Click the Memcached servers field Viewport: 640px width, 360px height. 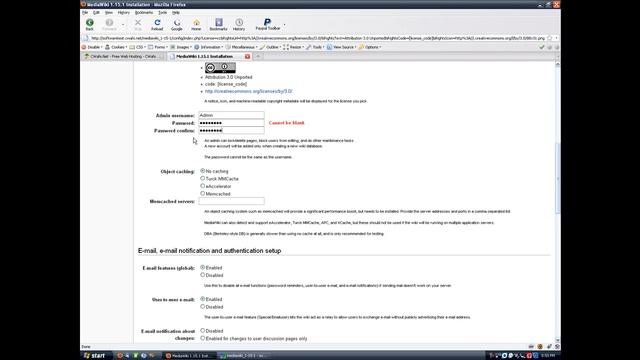231,201
